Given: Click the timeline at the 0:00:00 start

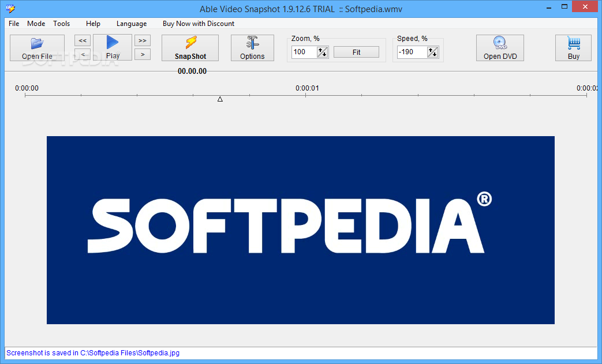Looking at the screenshot, I should click(x=25, y=95).
